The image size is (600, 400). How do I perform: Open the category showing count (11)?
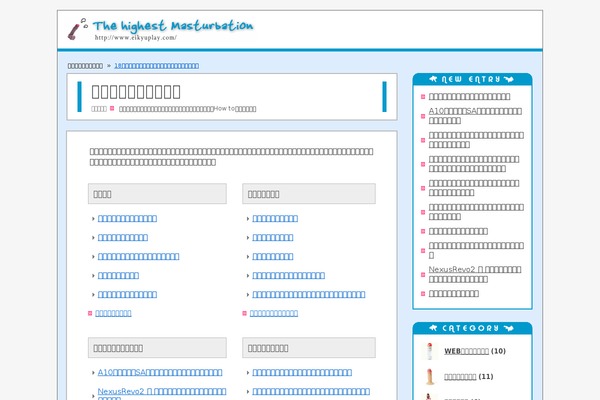coord(460,377)
